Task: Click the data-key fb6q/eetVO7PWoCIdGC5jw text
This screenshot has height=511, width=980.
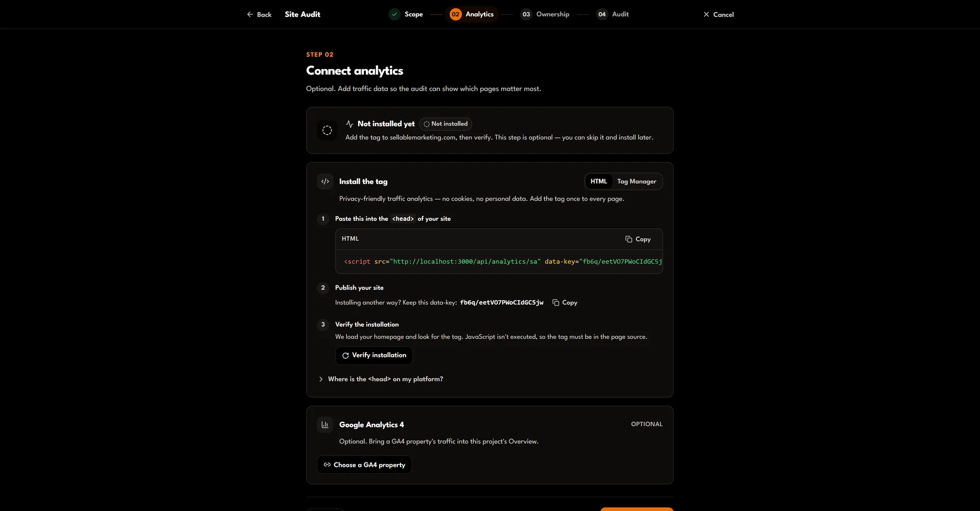Action: pos(501,303)
